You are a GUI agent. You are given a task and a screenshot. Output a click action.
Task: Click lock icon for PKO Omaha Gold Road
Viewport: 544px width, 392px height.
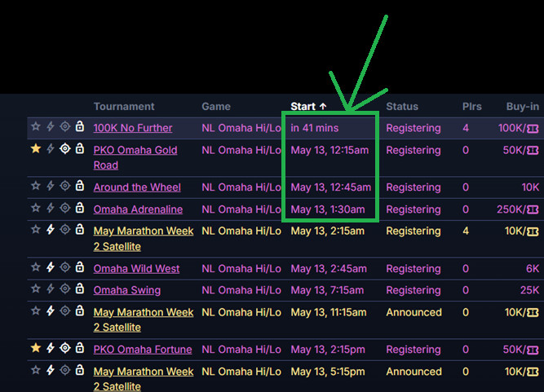pyautogui.click(x=80, y=148)
